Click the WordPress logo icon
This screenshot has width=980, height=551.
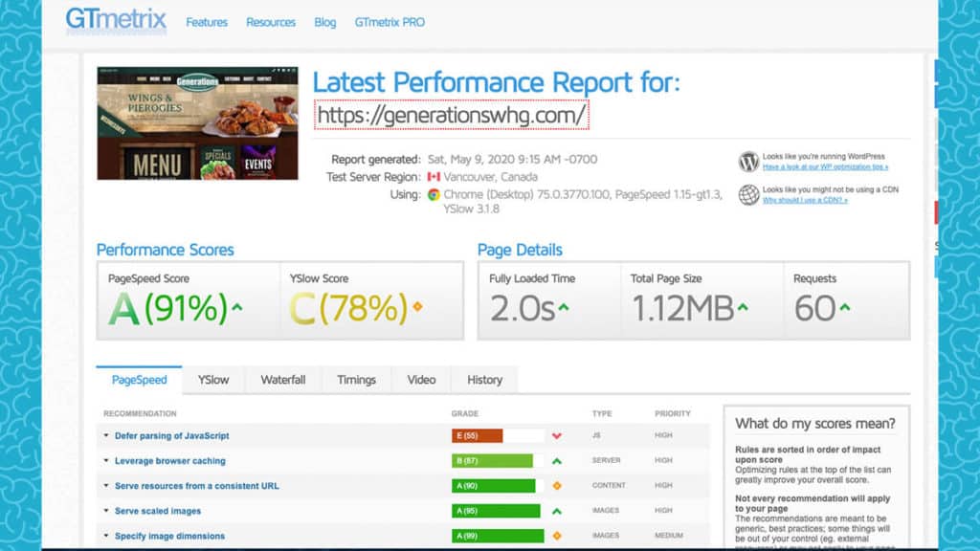pyautogui.click(x=748, y=162)
